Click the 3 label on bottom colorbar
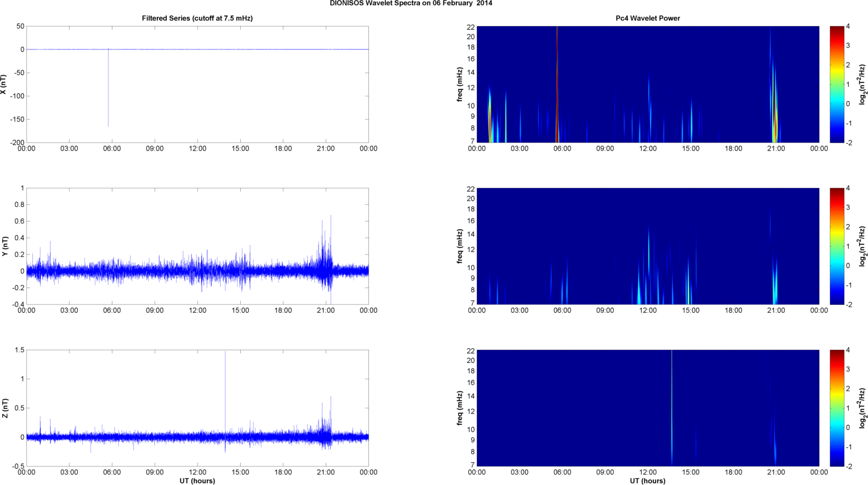Screen dimensions: 868x485 click(848, 369)
